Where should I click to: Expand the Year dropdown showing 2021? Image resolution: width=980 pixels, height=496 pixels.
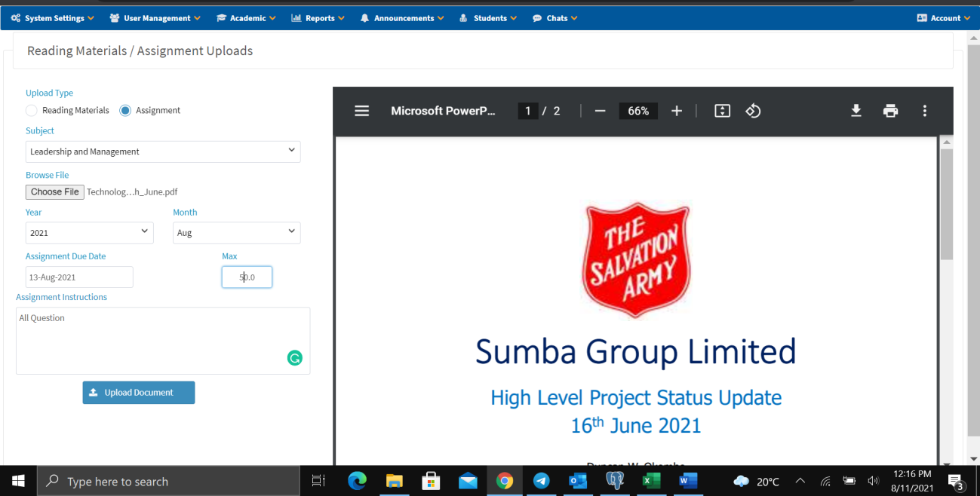coord(89,233)
